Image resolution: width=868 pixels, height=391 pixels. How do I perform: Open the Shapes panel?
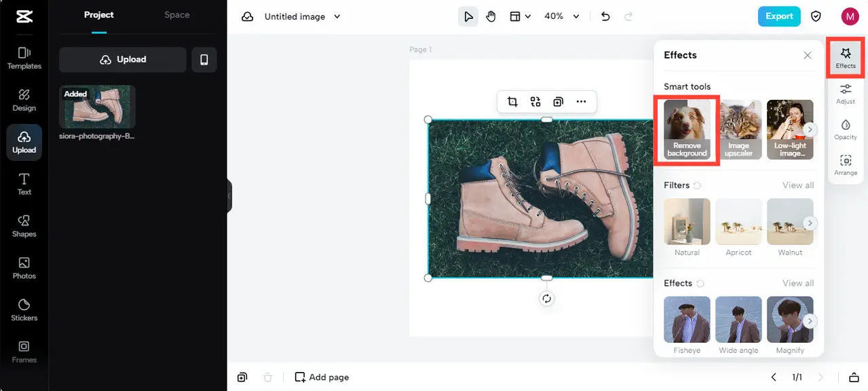[24, 226]
